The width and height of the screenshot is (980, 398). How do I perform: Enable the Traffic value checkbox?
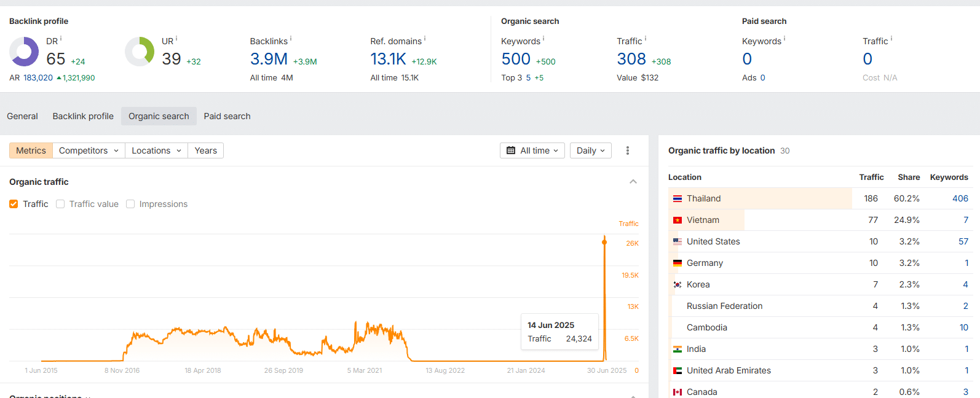[x=60, y=204]
